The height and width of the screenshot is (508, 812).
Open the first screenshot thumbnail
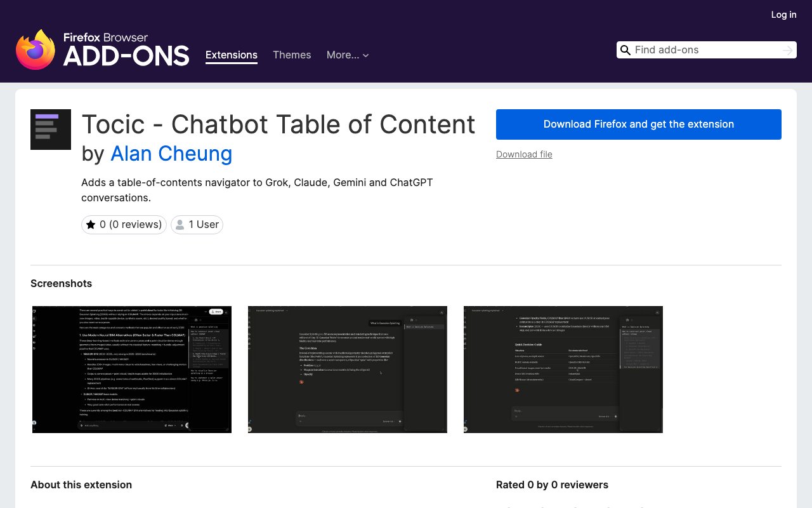[132, 370]
